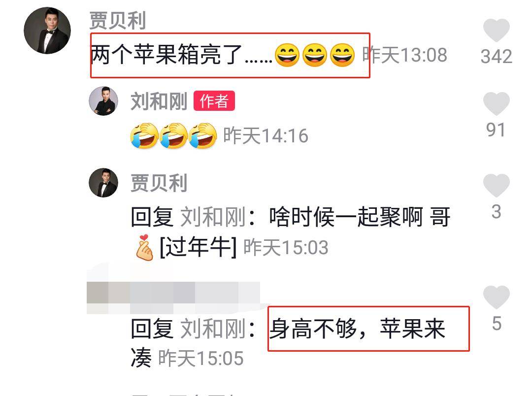Like the reply with 5 likes
Screen dimensions: 532x396
tap(496, 297)
